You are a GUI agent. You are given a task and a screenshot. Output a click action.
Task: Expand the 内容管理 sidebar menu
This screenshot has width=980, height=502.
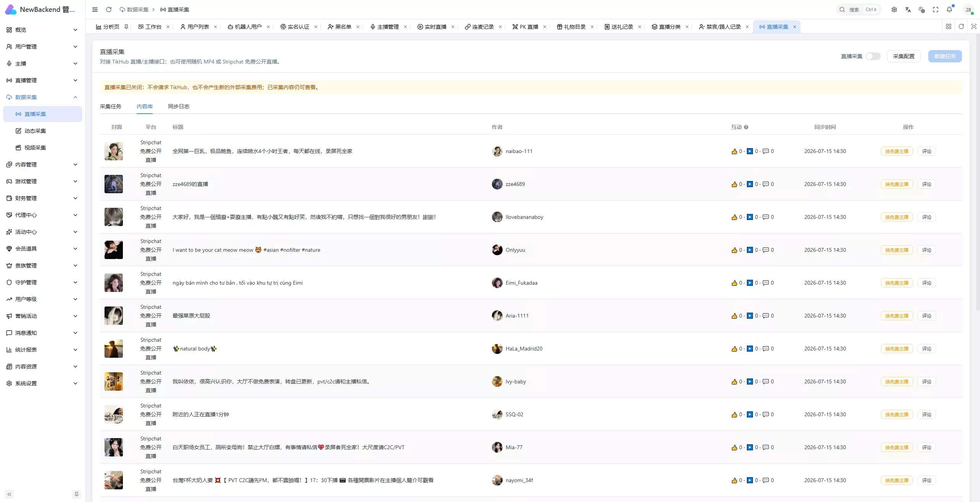coord(42,165)
